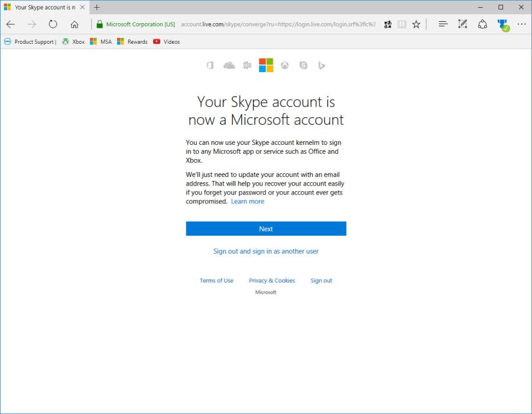The image size is (532, 414).
Task: Click the Microsoft four-color logo
Action: coord(266,65)
